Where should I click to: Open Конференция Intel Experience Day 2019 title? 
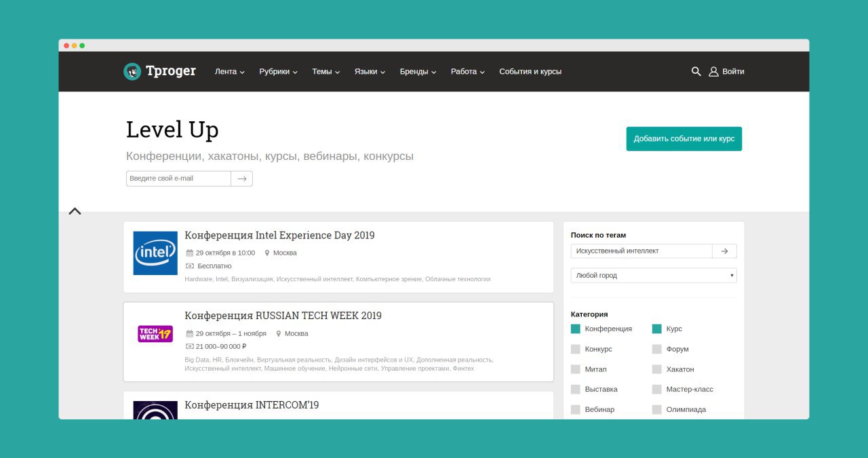[279, 235]
